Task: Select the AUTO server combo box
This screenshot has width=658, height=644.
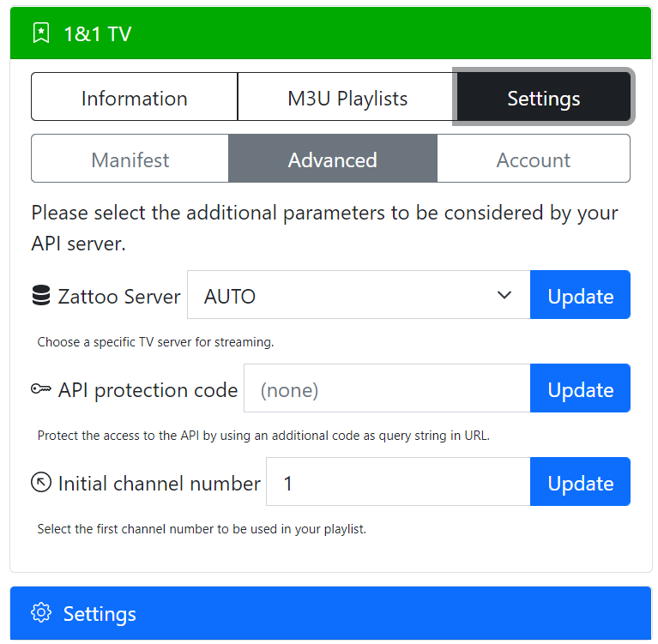Action: [359, 295]
